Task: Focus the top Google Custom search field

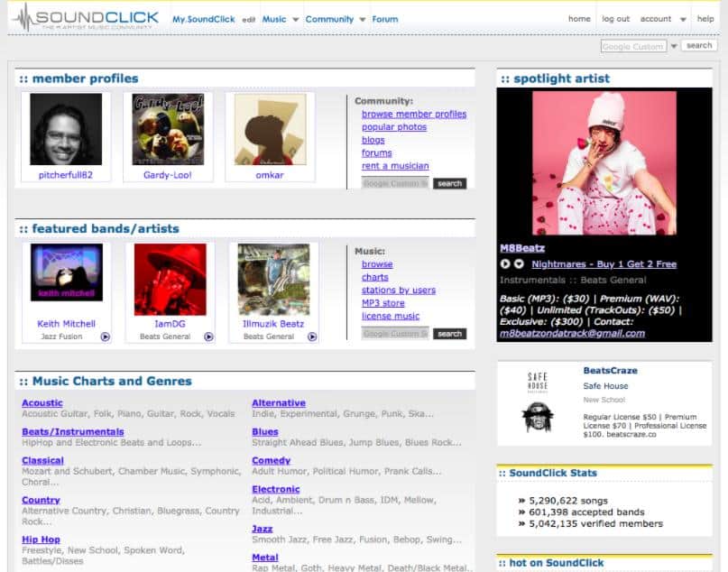Action: 633,46
